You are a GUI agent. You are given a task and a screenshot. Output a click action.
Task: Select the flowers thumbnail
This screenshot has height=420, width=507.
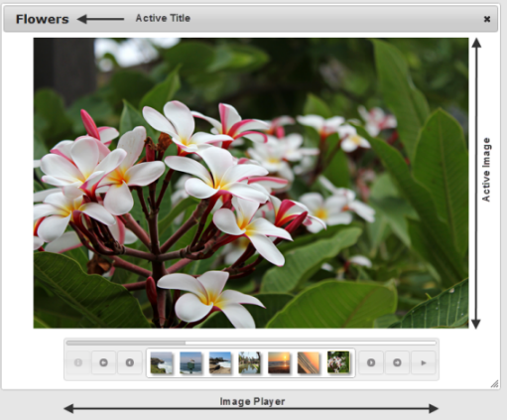(x=338, y=362)
